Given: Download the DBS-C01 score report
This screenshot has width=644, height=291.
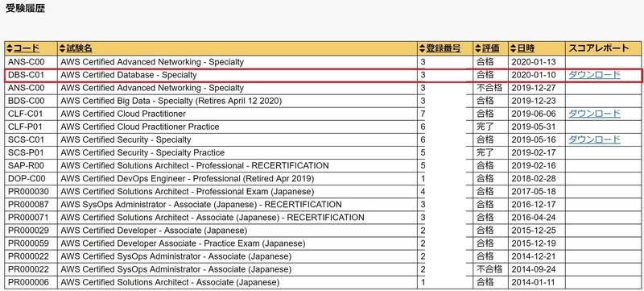Looking at the screenshot, I should coord(594,75).
